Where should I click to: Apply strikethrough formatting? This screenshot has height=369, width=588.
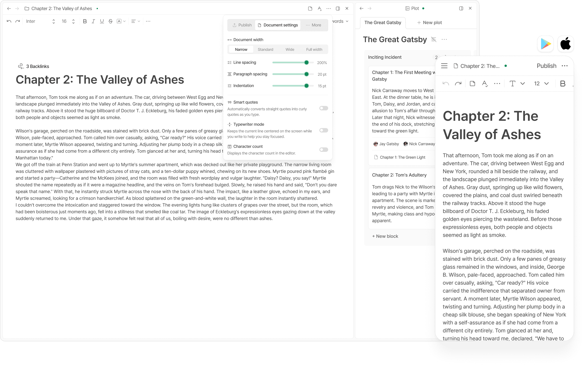point(111,21)
